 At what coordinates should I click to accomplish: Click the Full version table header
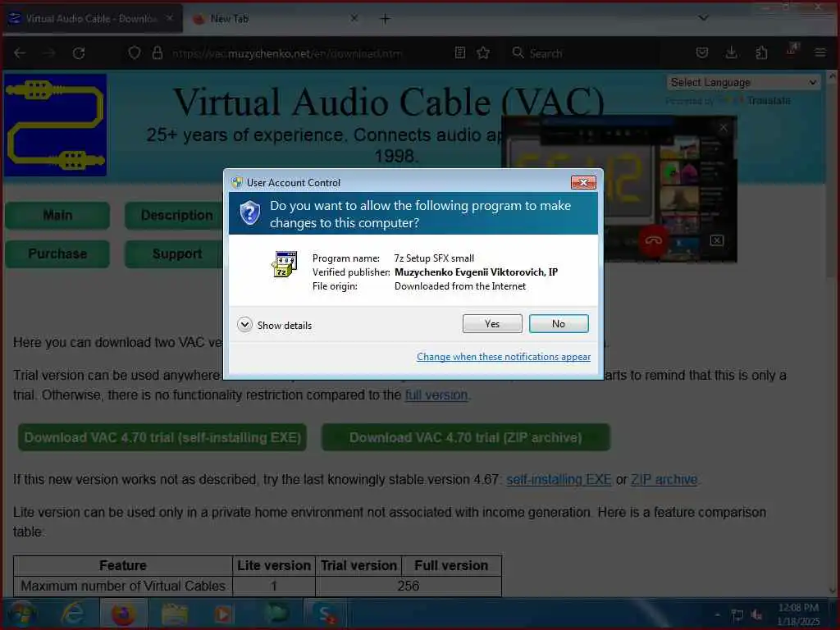click(x=451, y=566)
